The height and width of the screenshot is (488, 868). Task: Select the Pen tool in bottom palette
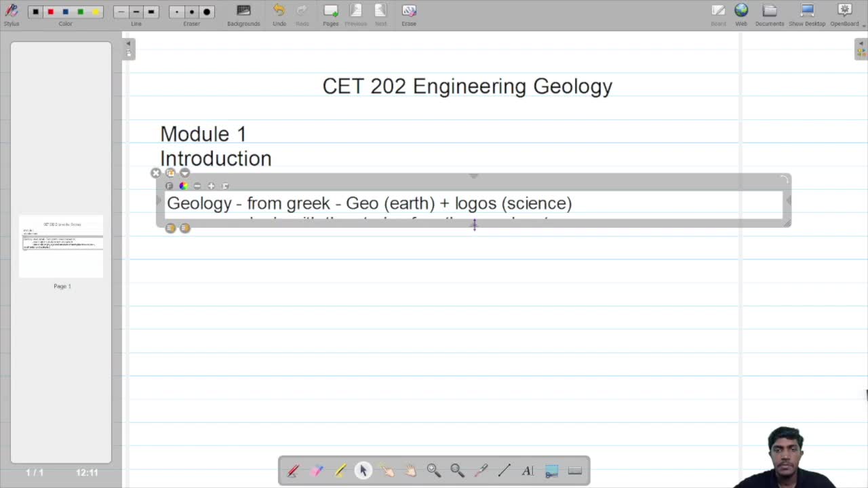pyautogui.click(x=293, y=470)
